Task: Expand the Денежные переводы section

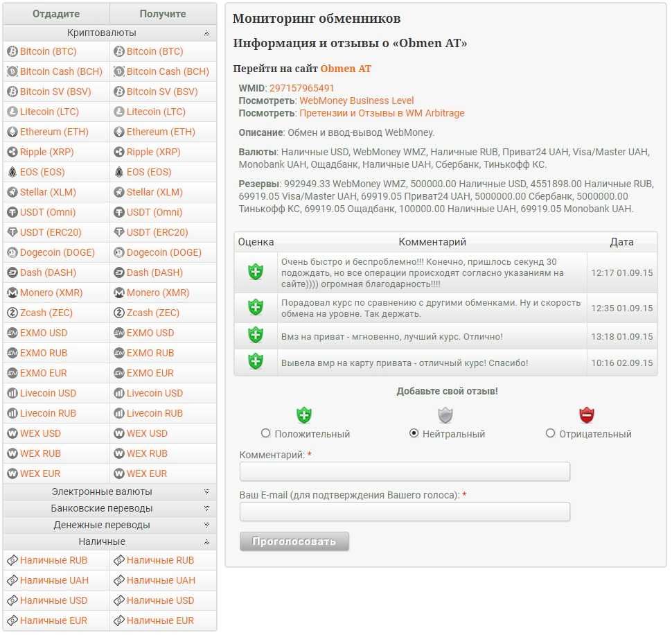Action: click(x=109, y=525)
